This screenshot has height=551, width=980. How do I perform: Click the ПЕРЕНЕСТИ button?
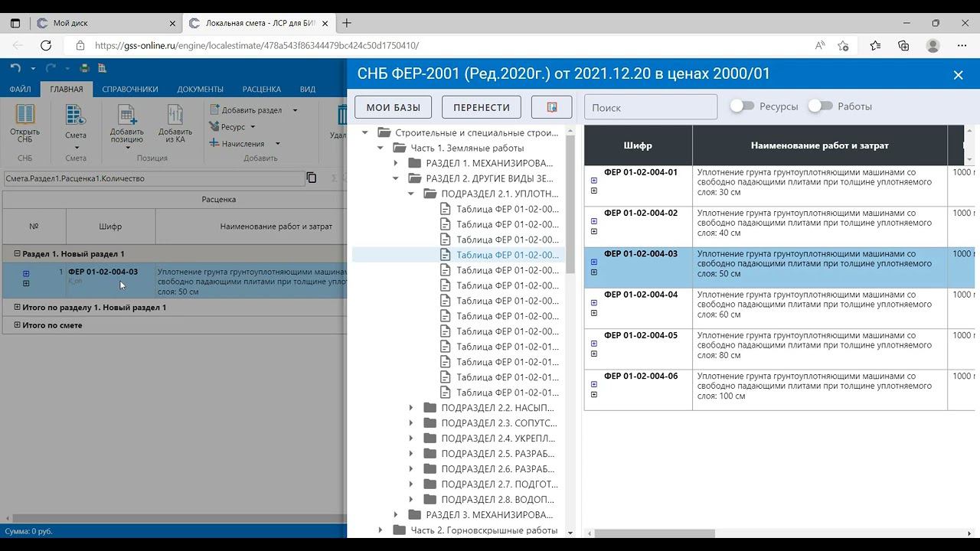tap(482, 107)
